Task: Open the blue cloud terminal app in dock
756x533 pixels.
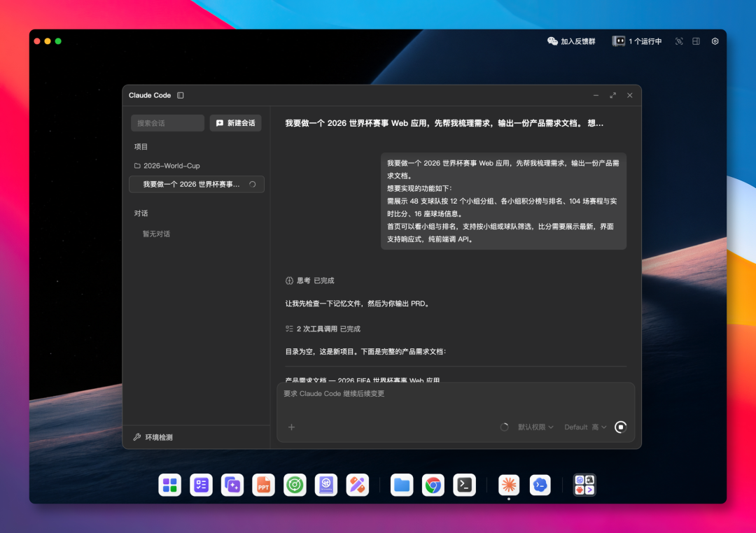Action: (540, 485)
